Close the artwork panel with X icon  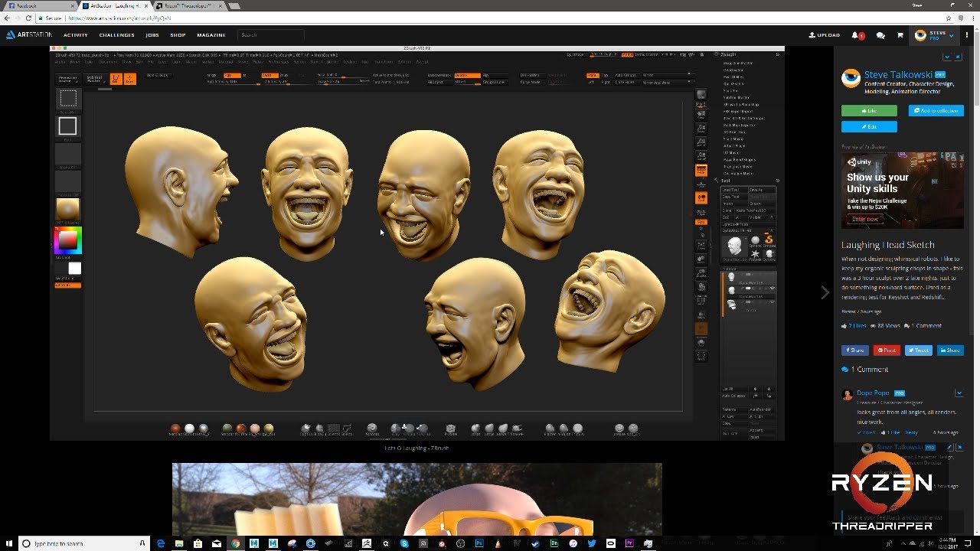[x=959, y=57]
